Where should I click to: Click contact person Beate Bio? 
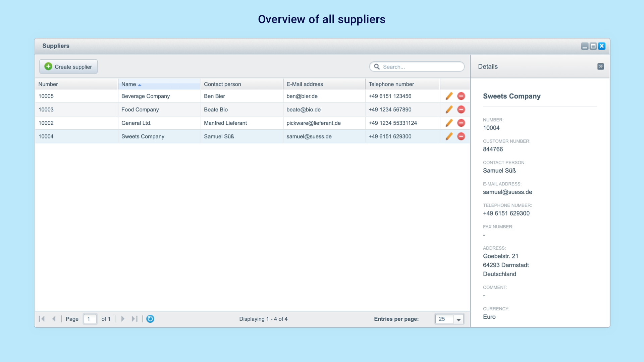[241, 110]
